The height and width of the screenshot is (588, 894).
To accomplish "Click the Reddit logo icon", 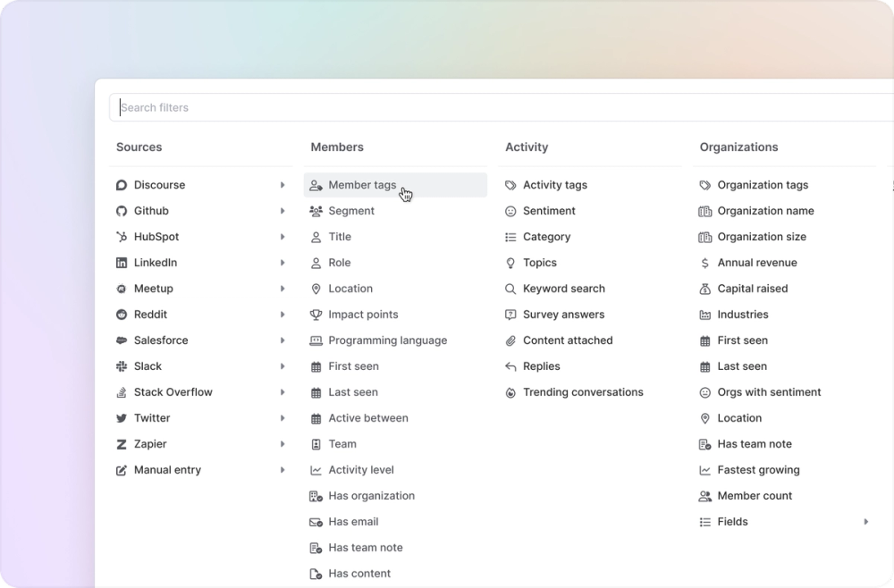I will [x=122, y=315].
